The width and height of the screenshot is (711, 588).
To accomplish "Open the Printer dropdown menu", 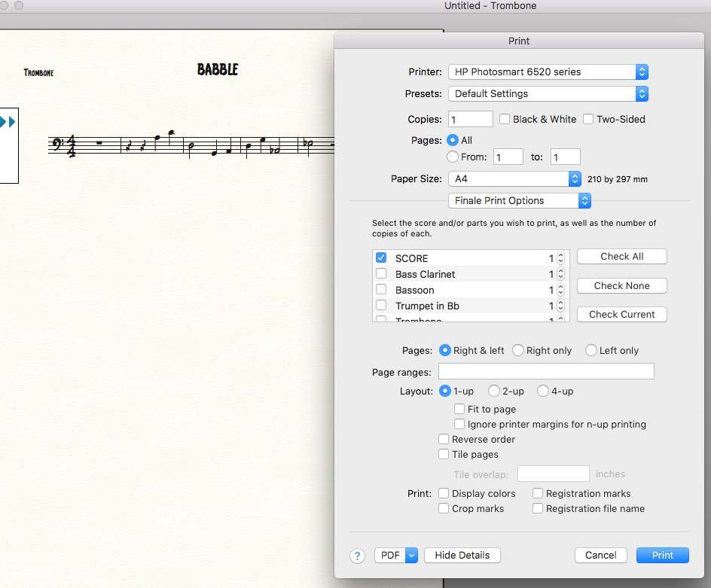I will coord(548,72).
